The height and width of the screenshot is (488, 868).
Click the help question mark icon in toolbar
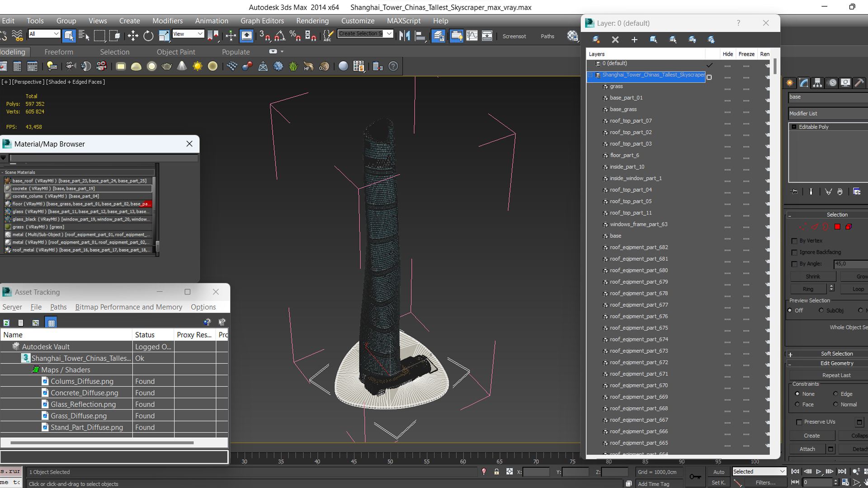(x=393, y=66)
